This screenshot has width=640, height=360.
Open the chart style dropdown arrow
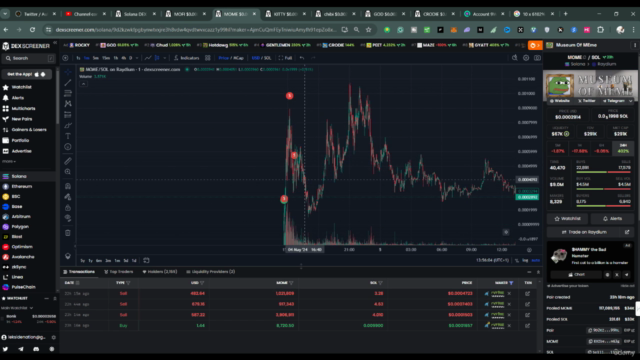[x=164, y=58]
